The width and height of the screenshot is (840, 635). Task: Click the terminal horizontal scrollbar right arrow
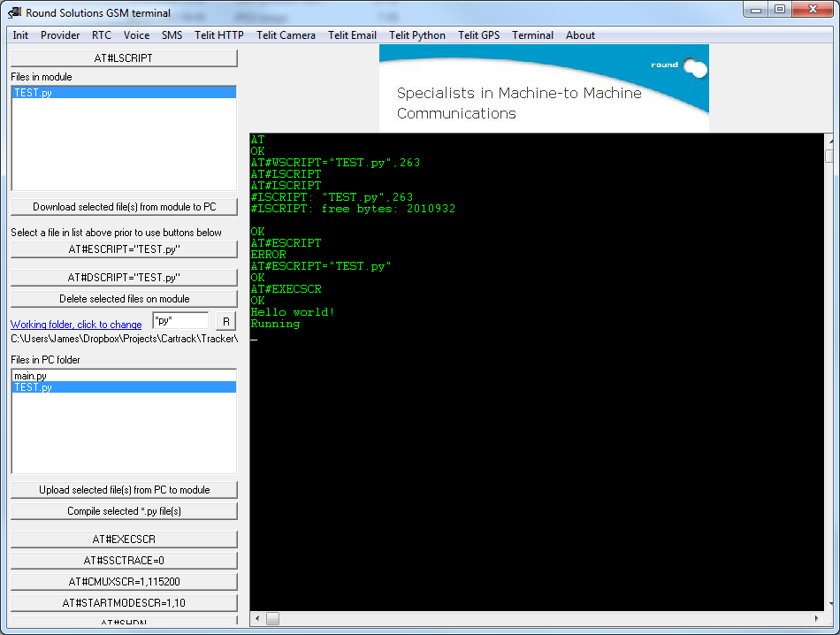[x=816, y=618]
